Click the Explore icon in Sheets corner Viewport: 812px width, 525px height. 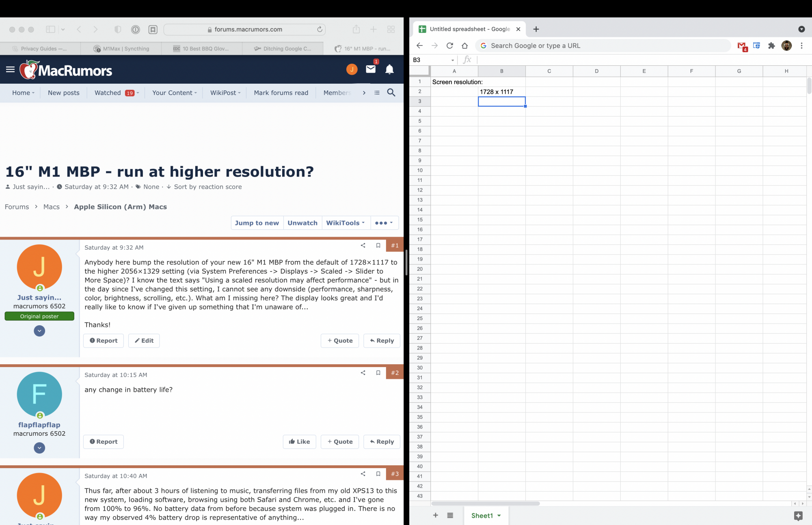point(798,516)
